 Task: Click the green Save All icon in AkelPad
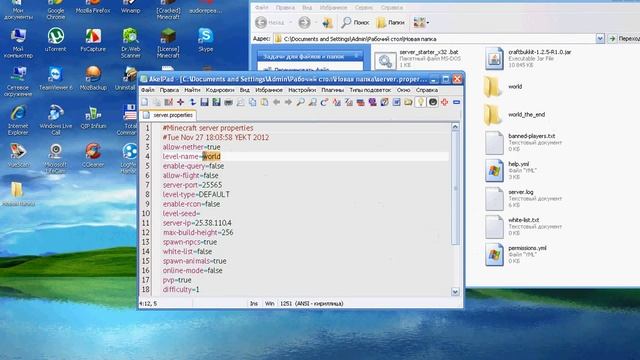(216, 102)
